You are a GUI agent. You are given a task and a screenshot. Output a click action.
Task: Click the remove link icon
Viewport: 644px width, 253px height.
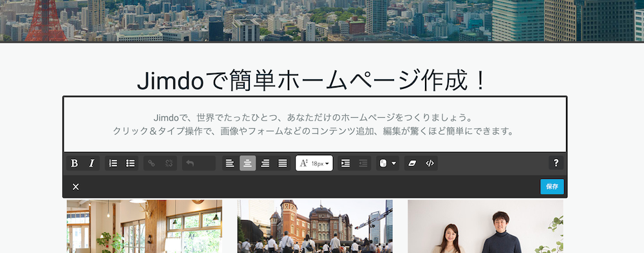pos(169,163)
